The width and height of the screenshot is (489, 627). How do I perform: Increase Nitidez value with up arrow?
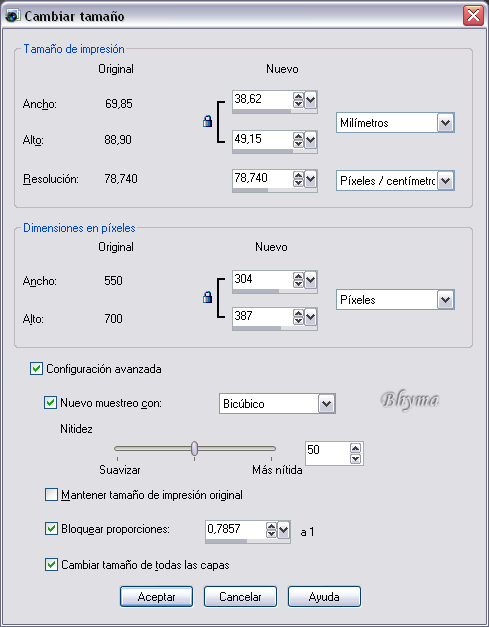(x=355, y=448)
